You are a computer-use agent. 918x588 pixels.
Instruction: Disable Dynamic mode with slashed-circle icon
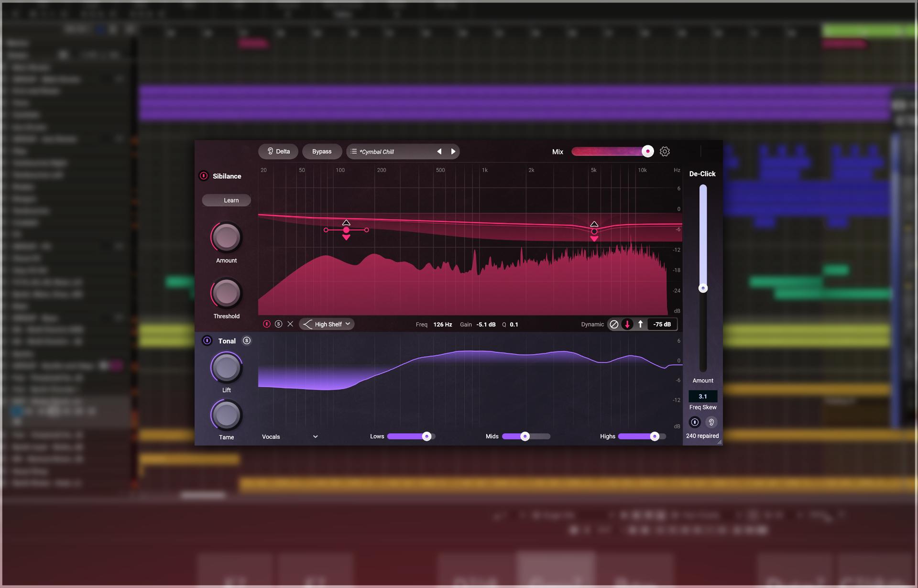614,324
